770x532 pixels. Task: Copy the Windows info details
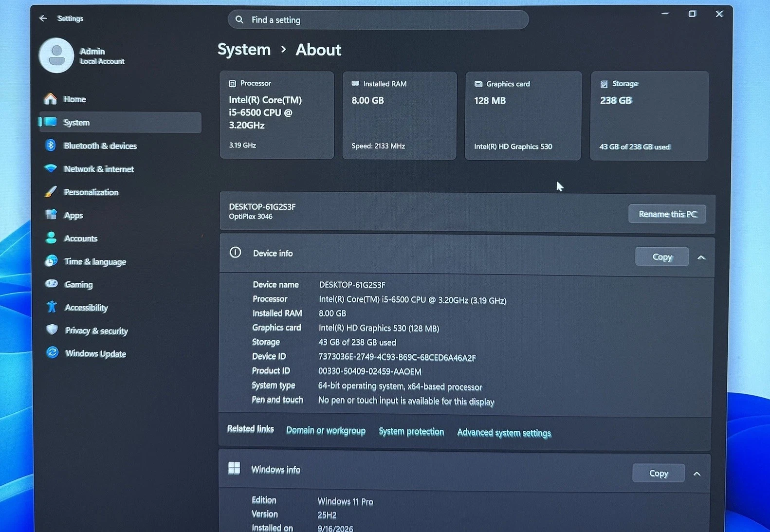[x=659, y=473]
